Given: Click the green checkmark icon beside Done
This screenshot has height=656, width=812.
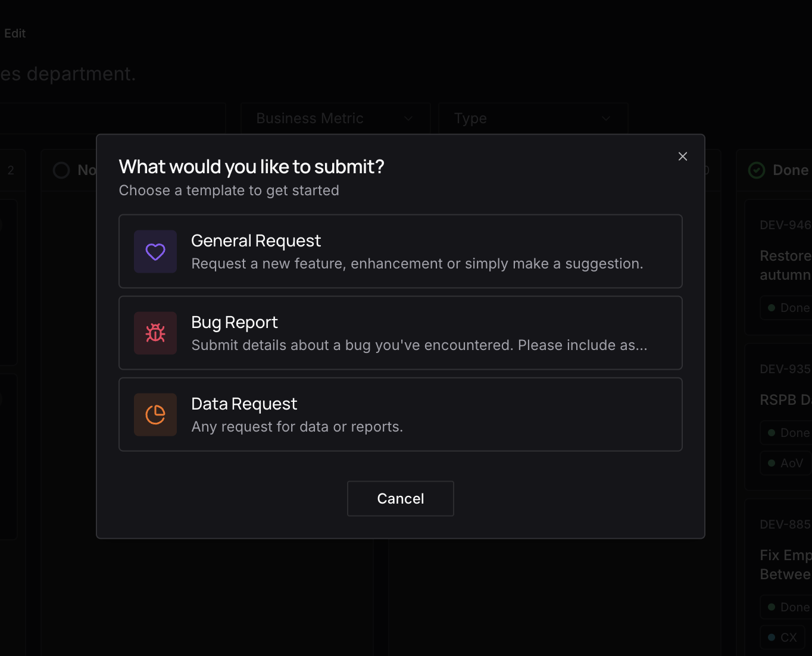Looking at the screenshot, I should tap(756, 170).
